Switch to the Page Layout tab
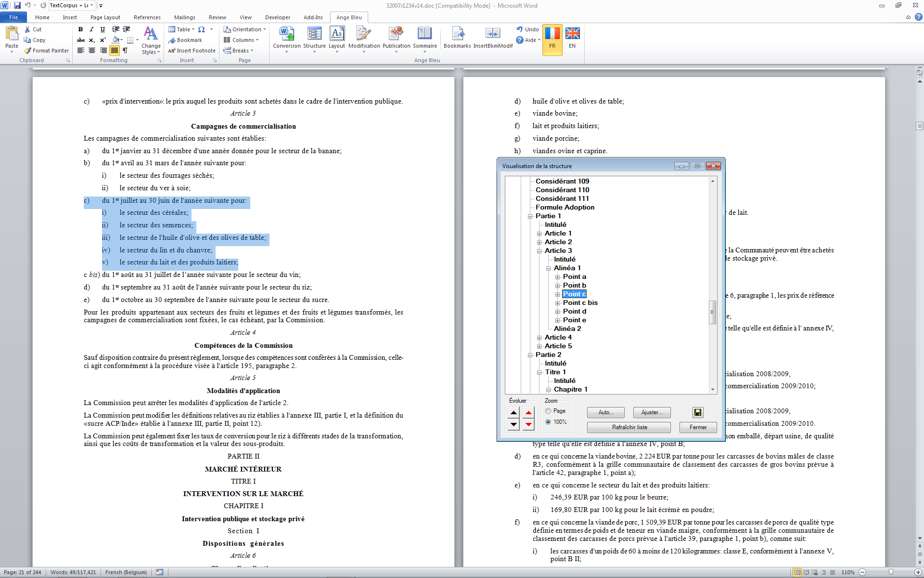924x578 pixels. pos(105,17)
